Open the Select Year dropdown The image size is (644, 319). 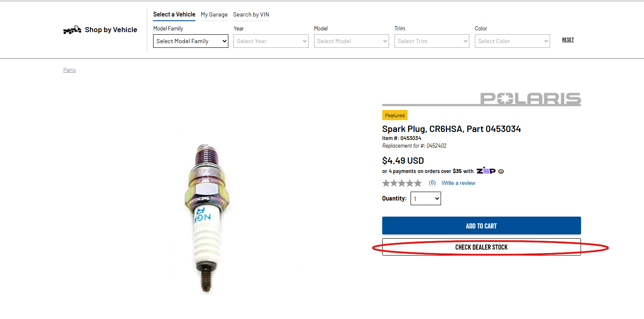(271, 41)
